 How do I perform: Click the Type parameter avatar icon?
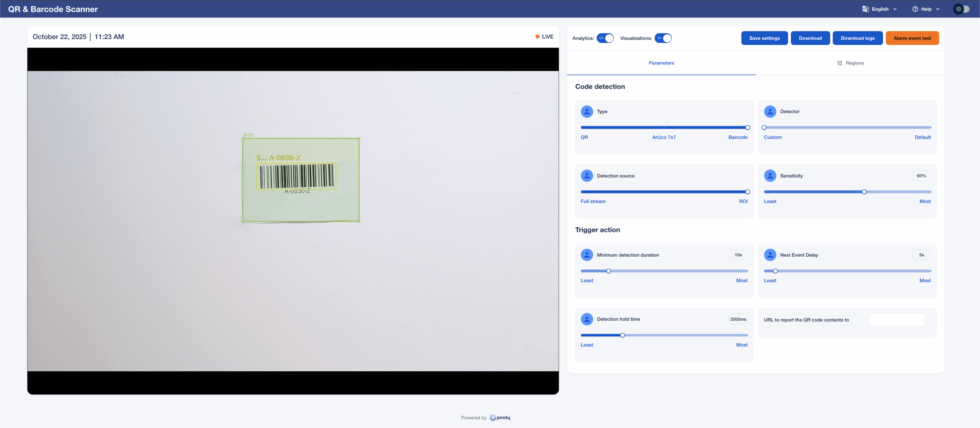(586, 112)
